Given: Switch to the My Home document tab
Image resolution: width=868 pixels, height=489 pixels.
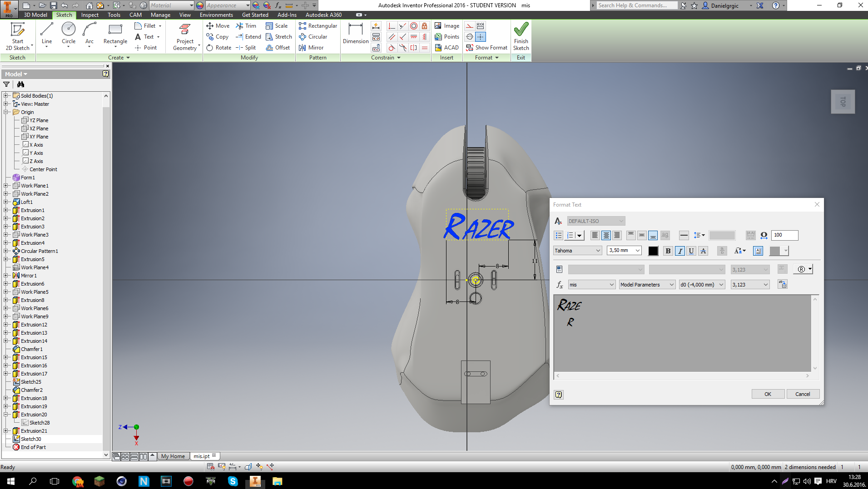Looking at the screenshot, I should [x=173, y=456].
